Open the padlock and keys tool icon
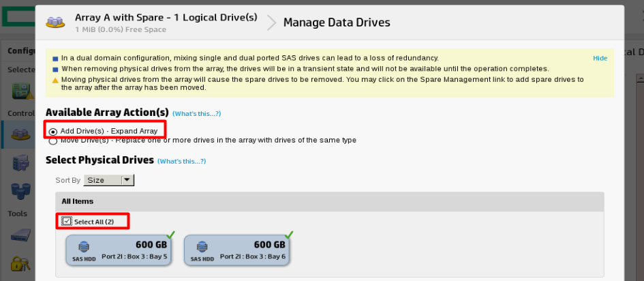Viewport: 644px width, 281px height. (20, 264)
